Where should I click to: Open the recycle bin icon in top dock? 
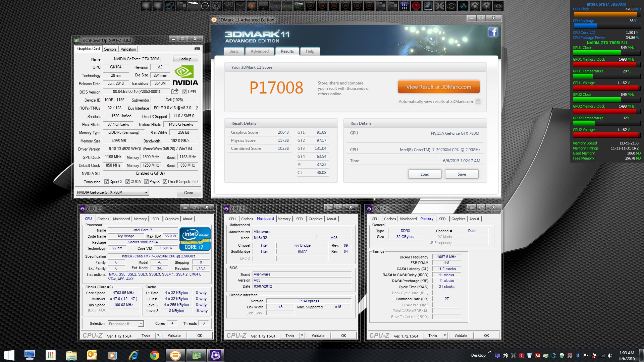(498, 6)
